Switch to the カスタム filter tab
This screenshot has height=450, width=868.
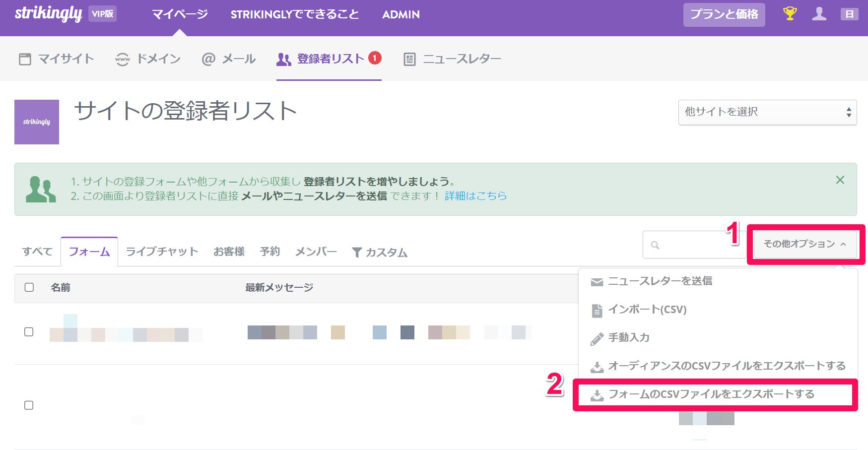point(380,253)
